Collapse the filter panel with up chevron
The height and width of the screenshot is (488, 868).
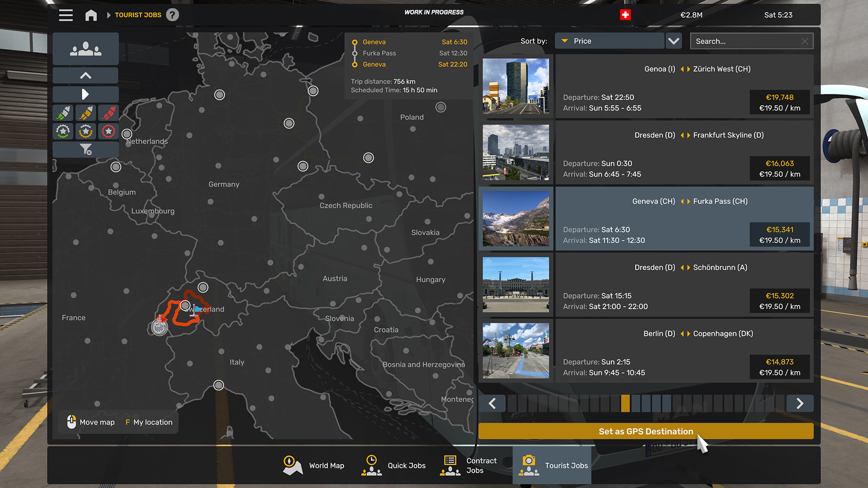85,75
